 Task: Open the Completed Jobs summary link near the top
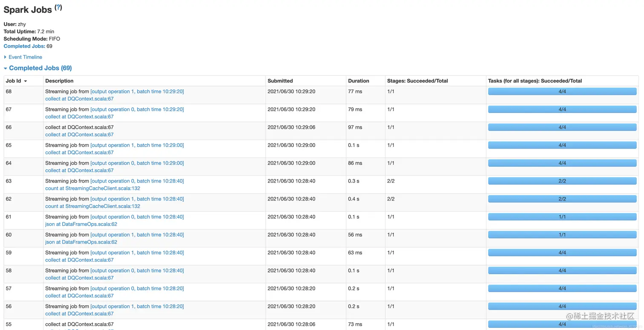tap(24, 46)
